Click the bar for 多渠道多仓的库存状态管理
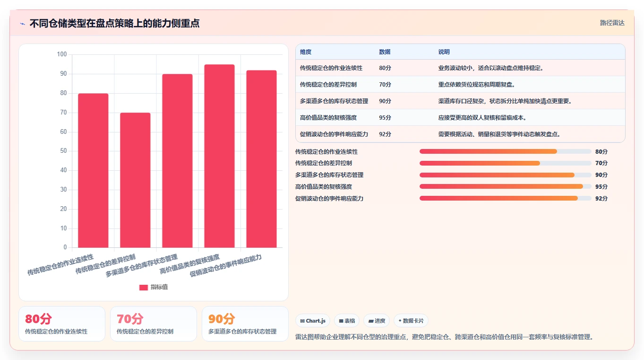This screenshot has height=360, width=644. pos(177,161)
